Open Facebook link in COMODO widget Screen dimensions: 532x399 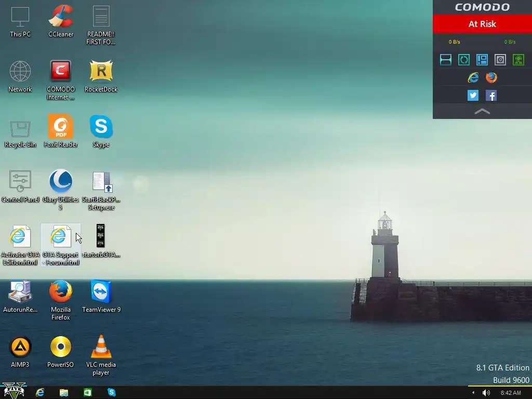click(x=491, y=96)
